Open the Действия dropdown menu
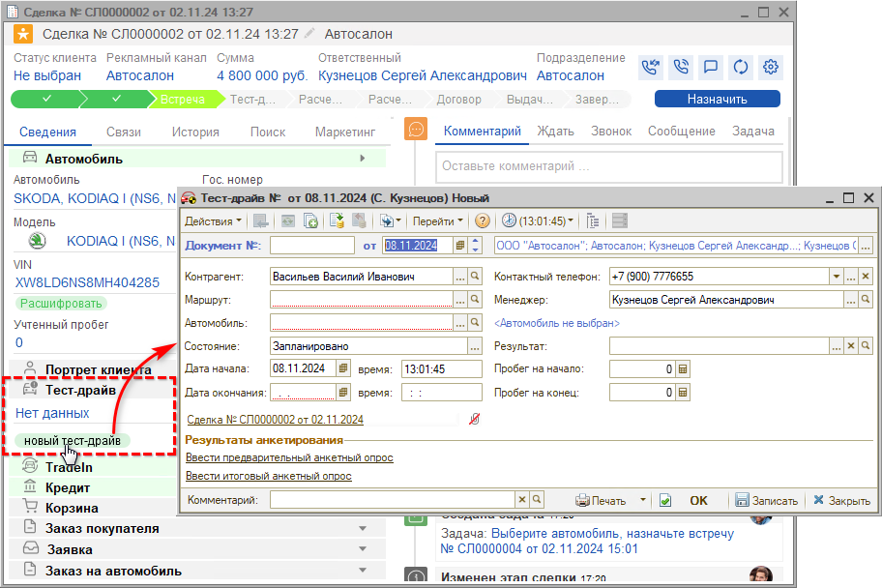This screenshot has height=588, width=882. tap(213, 221)
